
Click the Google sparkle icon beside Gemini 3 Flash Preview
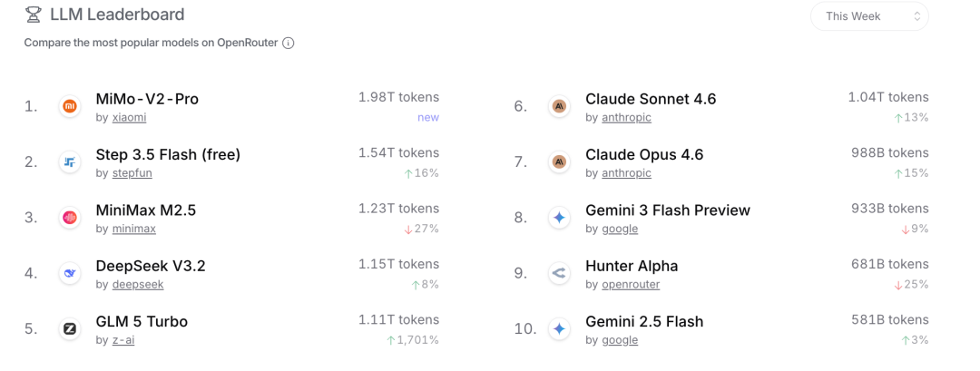559,218
